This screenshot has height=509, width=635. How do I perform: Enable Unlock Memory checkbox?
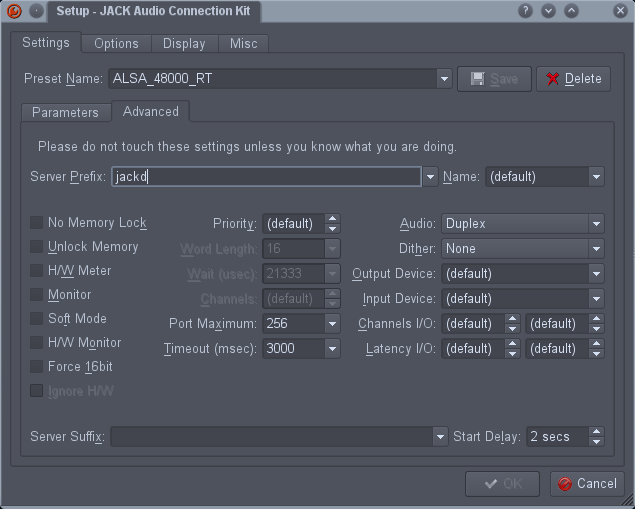(36, 247)
